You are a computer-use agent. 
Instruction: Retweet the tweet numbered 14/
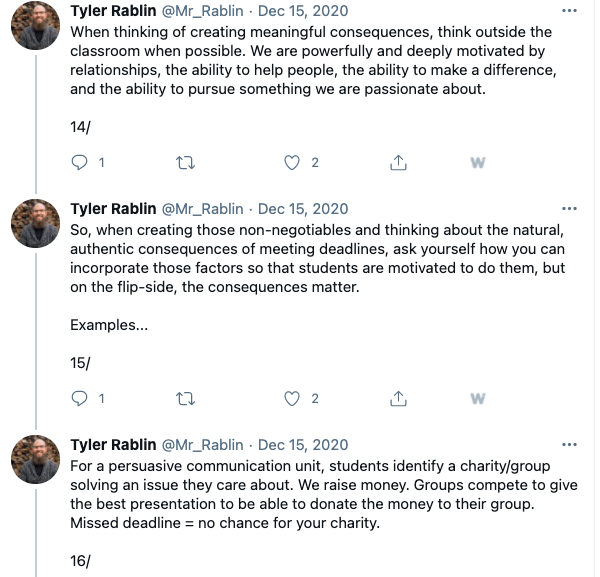(185, 163)
